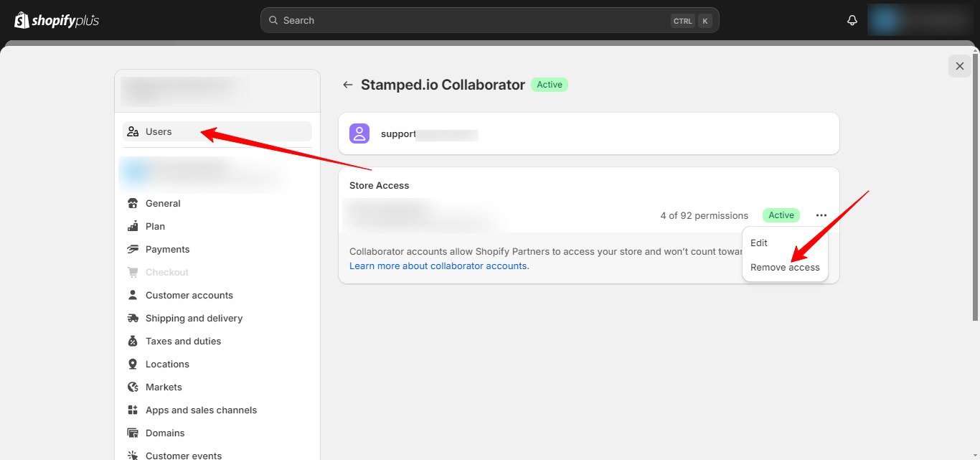Viewport: 980px width, 460px height.
Task: Select the Users sidebar icon
Action: tap(133, 131)
